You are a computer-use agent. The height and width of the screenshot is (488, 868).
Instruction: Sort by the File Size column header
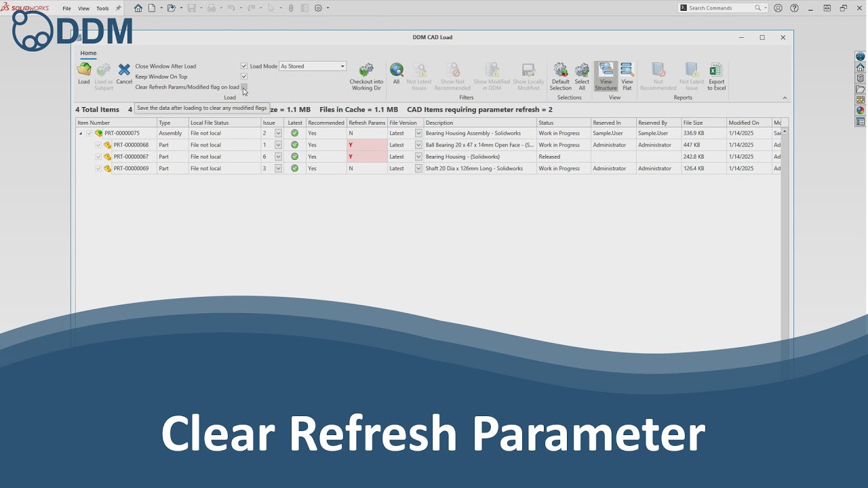click(704, 123)
